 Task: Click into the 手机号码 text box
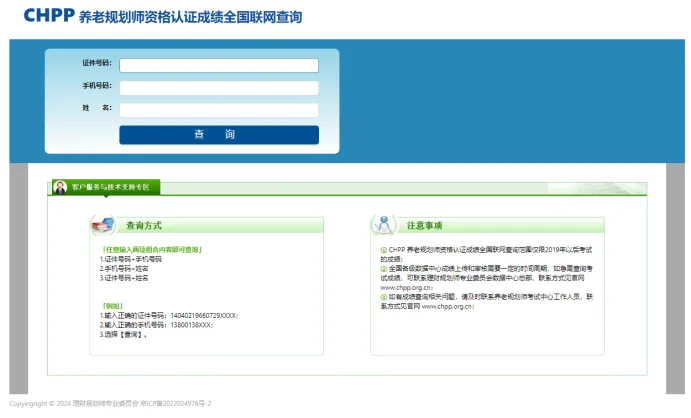[219, 88]
